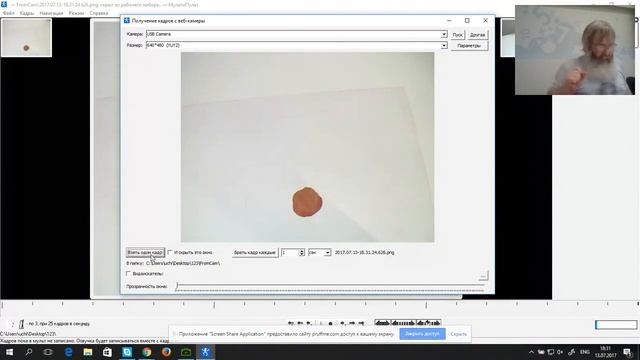Click the ENG language indicator
This screenshot has height=360, width=640.
click(585, 352)
